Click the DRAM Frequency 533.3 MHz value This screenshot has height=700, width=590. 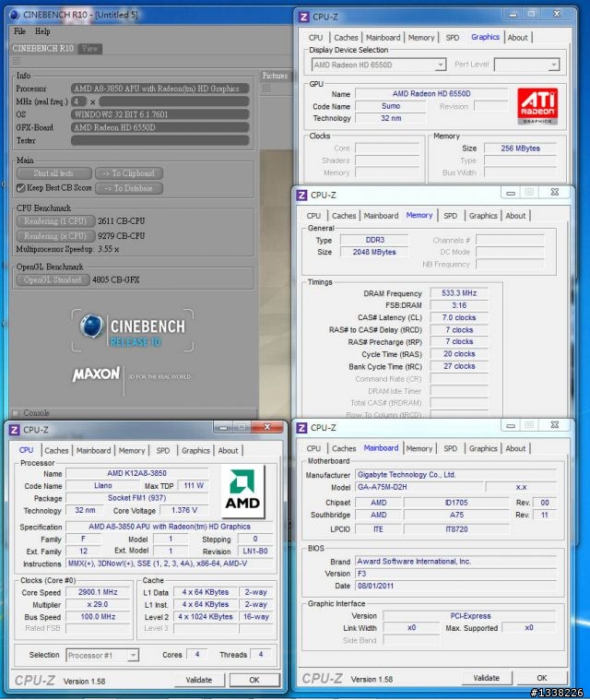coord(459,293)
